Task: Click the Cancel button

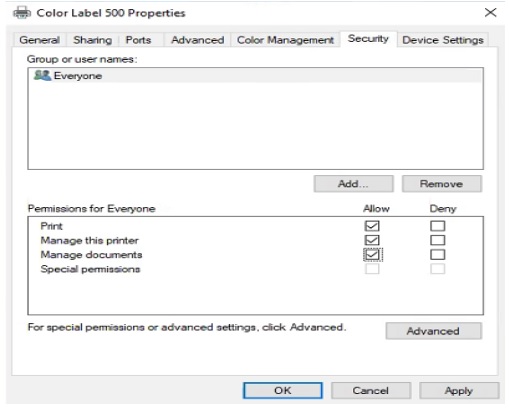Action: coord(371,390)
